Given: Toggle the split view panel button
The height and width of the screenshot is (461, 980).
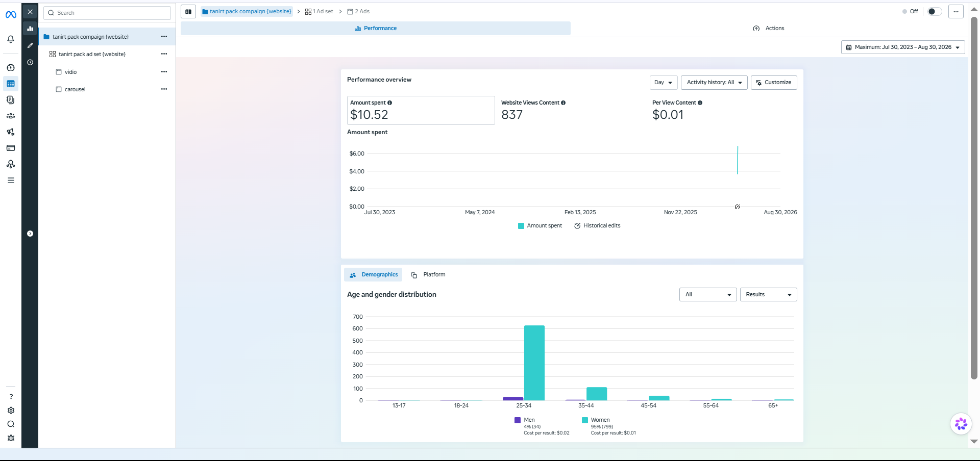Looking at the screenshot, I should [188, 11].
